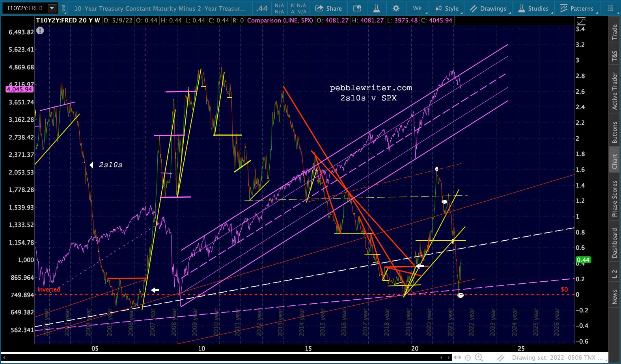Open the Edit Studies flask icon
Screen dimensions: 621x364
tap(377, 8)
